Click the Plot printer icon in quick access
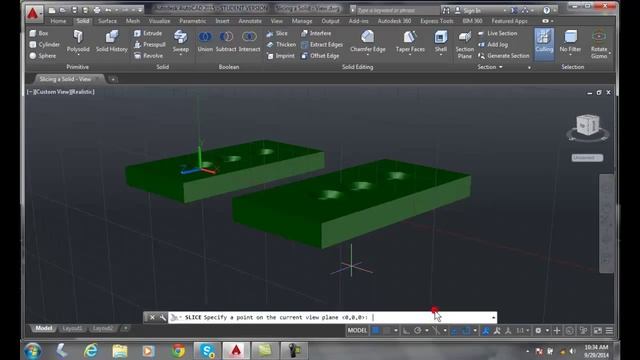 point(97,10)
